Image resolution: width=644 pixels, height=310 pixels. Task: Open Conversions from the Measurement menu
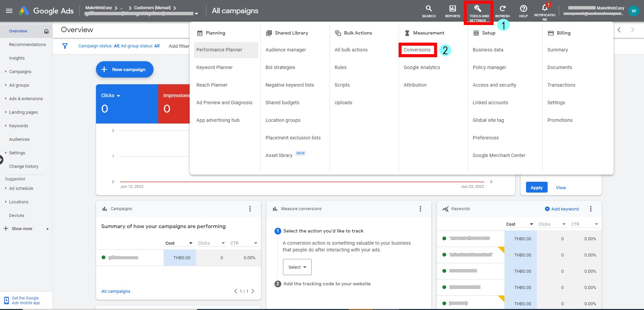click(x=417, y=50)
